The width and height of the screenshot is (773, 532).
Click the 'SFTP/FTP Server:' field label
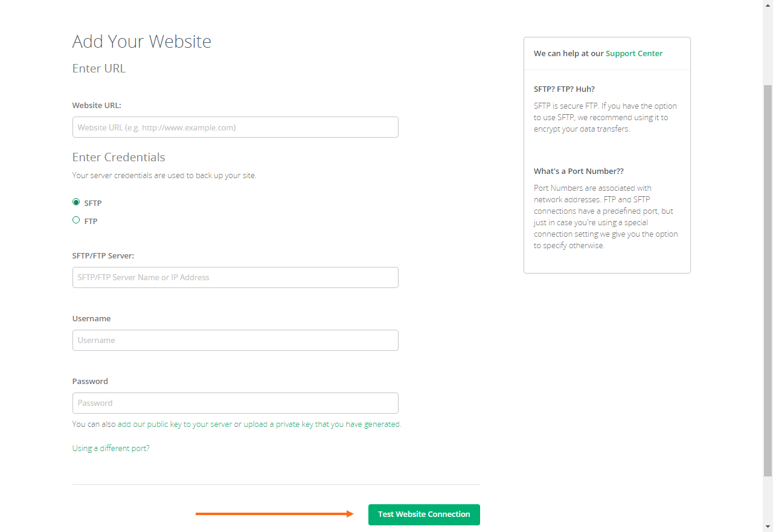(103, 256)
